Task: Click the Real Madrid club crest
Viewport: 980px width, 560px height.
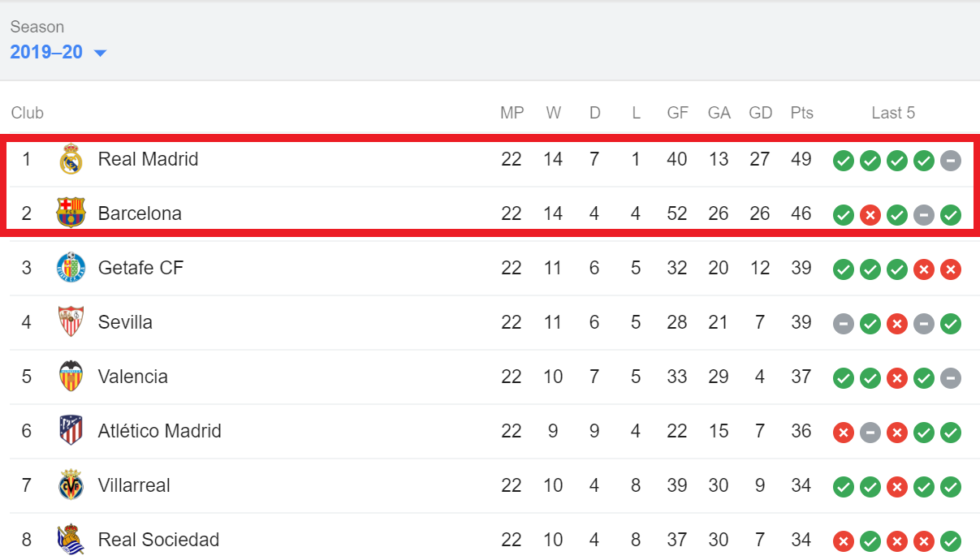Action: point(71,159)
